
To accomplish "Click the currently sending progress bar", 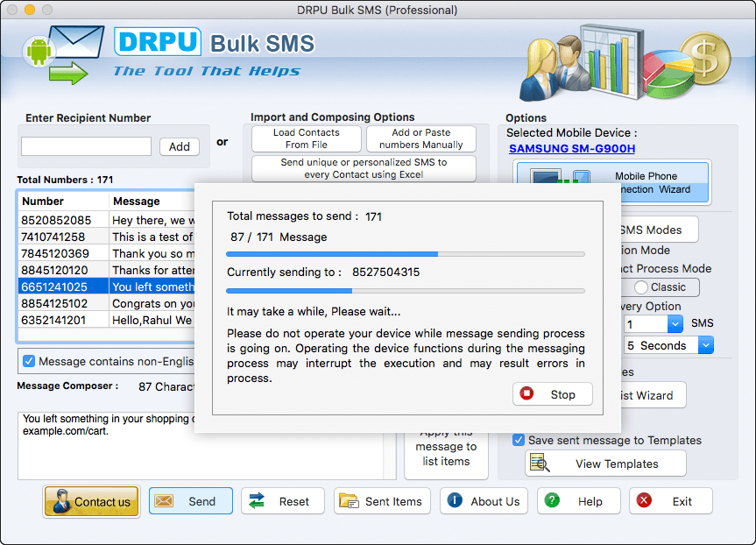I will click(406, 291).
